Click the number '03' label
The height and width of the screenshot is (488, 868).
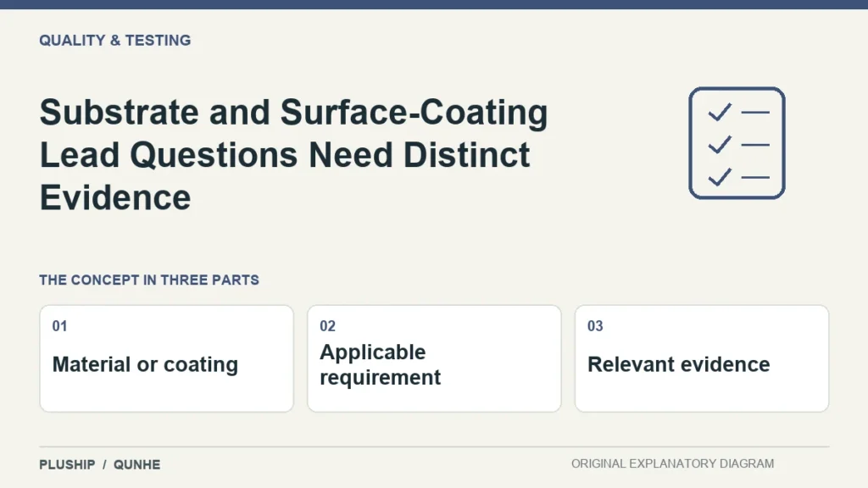pyautogui.click(x=595, y=326)
